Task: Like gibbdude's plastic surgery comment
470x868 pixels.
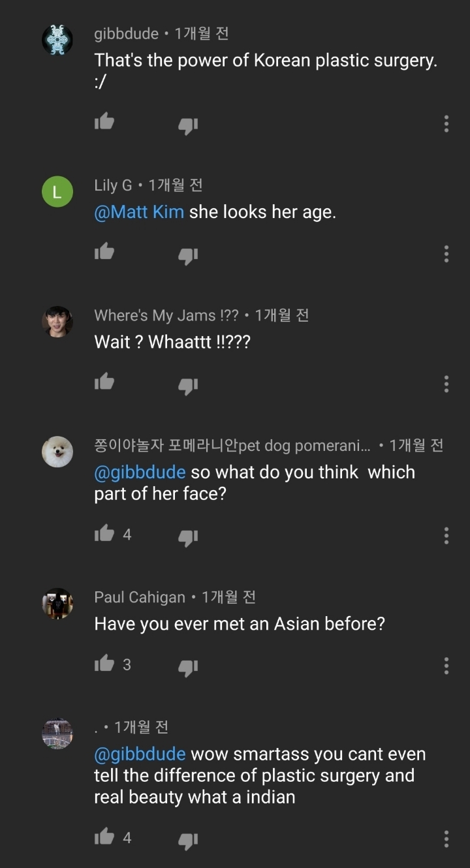Action: 104,121
